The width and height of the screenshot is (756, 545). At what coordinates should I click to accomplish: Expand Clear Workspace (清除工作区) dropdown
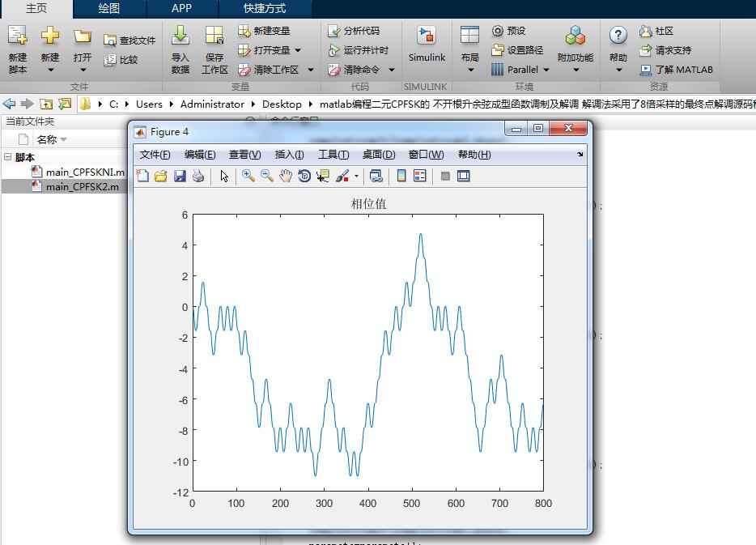tap(311, 70)
